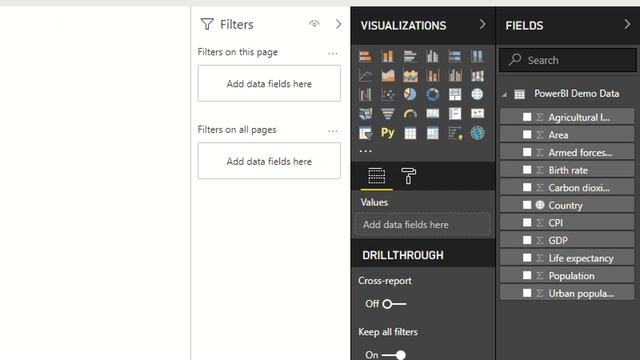Switch to the Format paint roller tab
The image size is (640, 360).
coord(408,176)
